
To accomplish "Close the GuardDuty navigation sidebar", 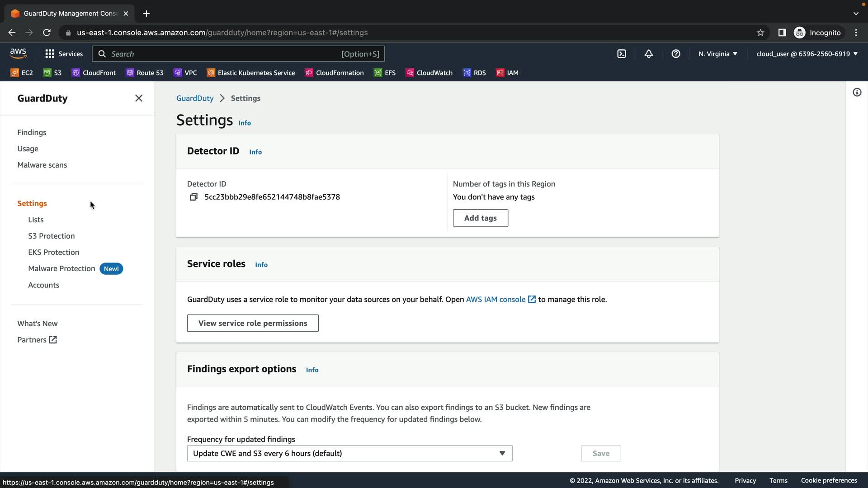I will coord(139,99).
